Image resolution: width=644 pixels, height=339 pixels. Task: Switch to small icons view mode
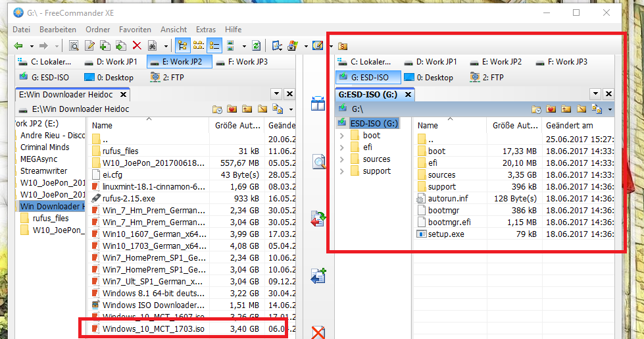pos(199,45)
